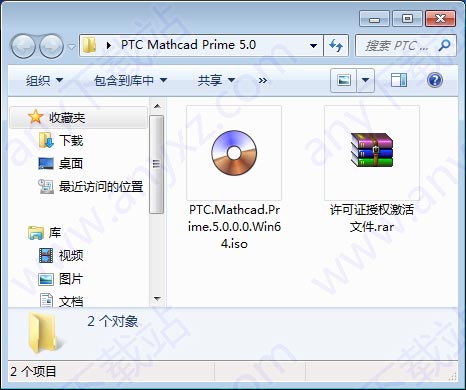Image resolution: width=466 pixels, height=390 pixels.
Task: Open the 包含到库中 menu
Action: (x=130, y=80)
